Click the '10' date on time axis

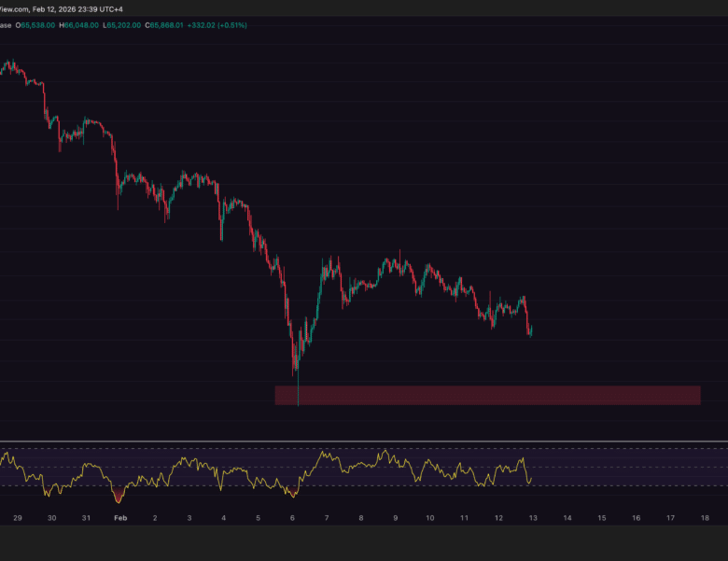point(429,517)
